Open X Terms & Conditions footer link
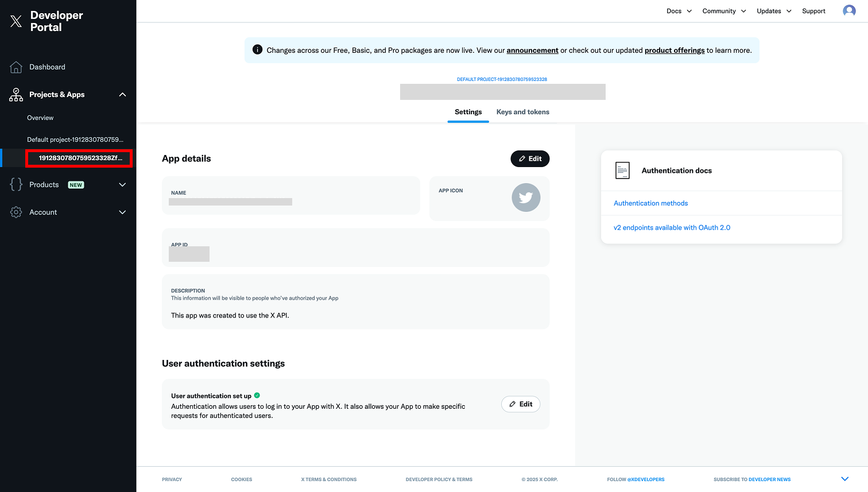 coord(329,479)
